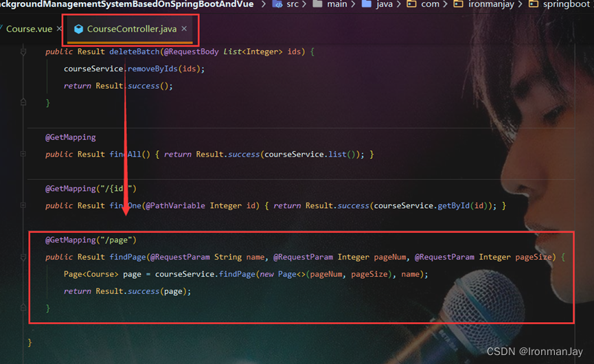Click findPage in the method declaration

coord(128,257)
